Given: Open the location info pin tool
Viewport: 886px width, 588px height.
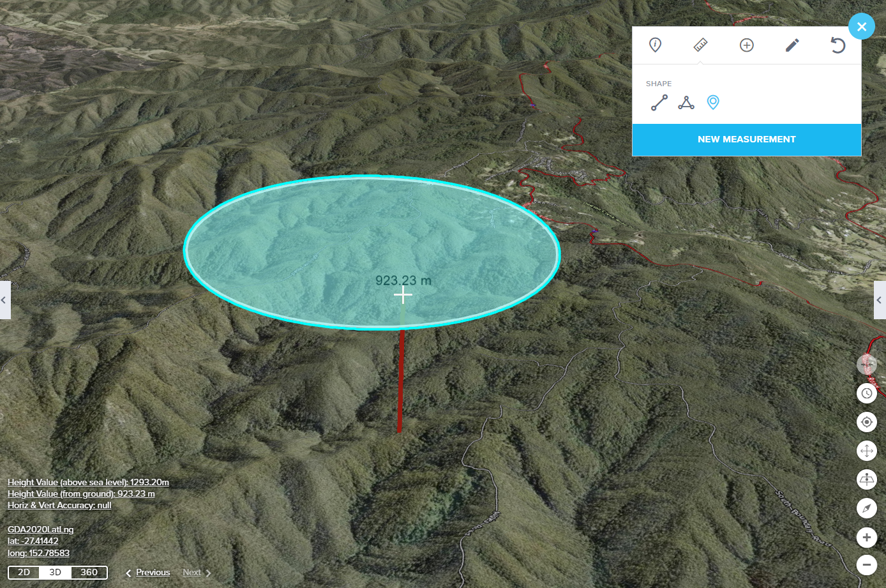Looking at the screenshot, I should point(655,45).
